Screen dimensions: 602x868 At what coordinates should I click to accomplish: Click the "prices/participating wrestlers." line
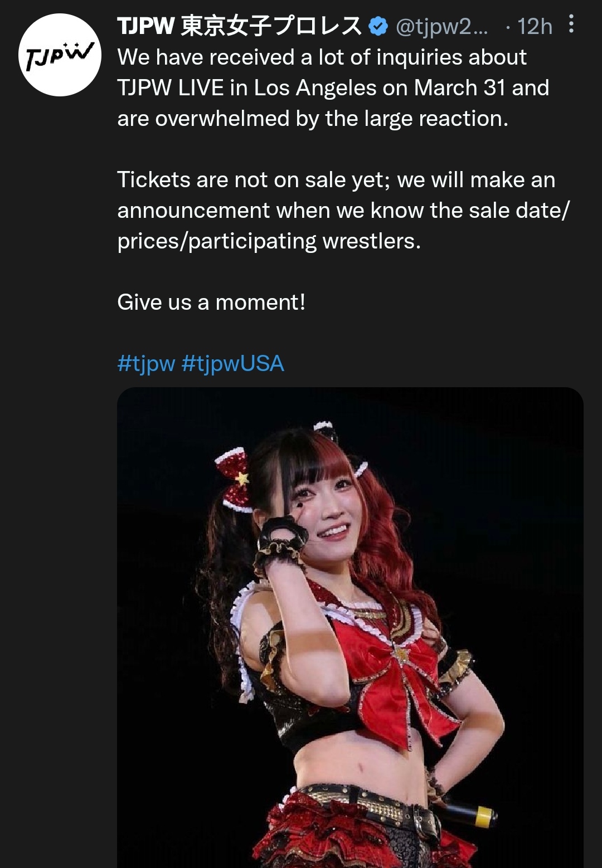pos(269,241)
